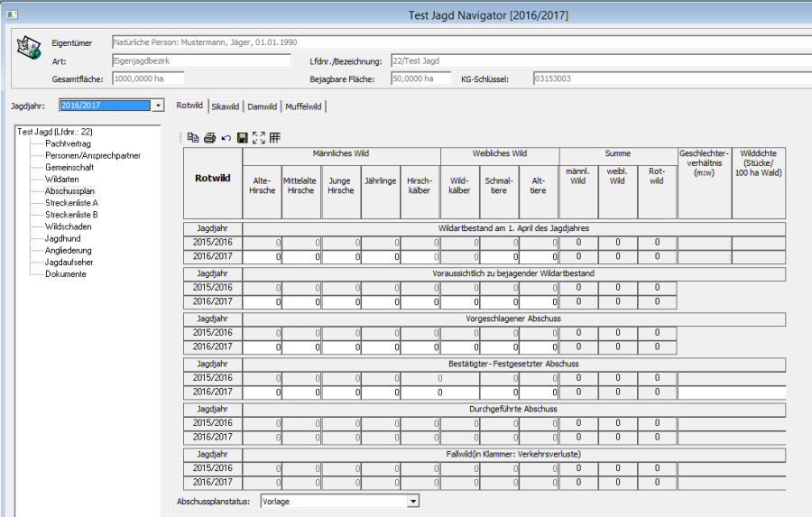This screenshot has height=517, width=812.
Task: Switch to the Damwild tab
Action: coord(262,106)
